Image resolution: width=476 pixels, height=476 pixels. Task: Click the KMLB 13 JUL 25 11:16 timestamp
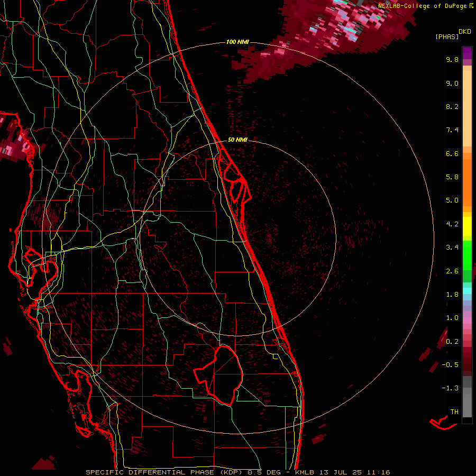(343, 472)
